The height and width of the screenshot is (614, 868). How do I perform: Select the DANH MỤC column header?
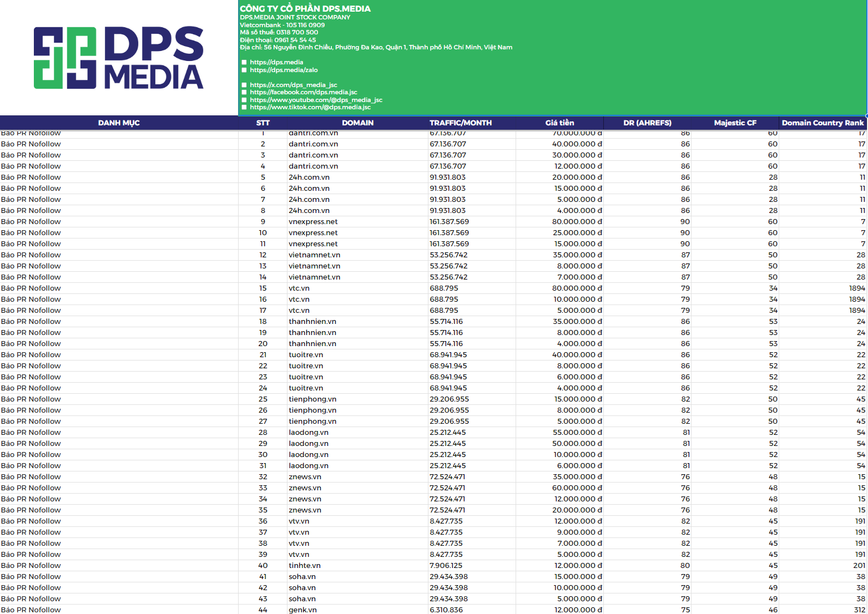[119, 123]
